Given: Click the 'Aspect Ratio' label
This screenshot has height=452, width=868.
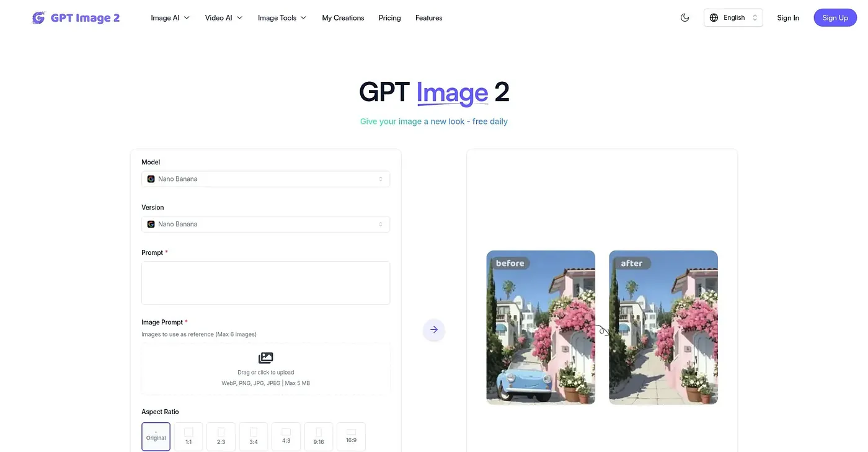Looking at the screenshot, I should tap(160, 412).
